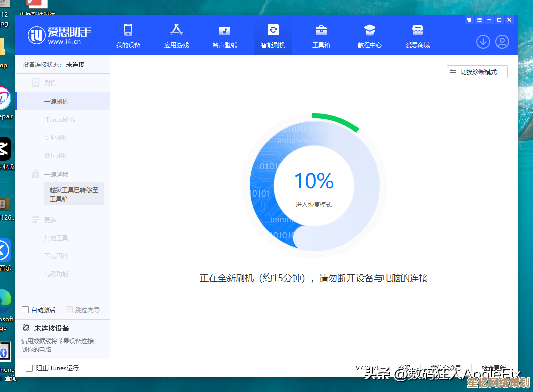Screen dimensions: 533x392
Task: Toggle the 跳过向导 checkbox
Action: 69,310
